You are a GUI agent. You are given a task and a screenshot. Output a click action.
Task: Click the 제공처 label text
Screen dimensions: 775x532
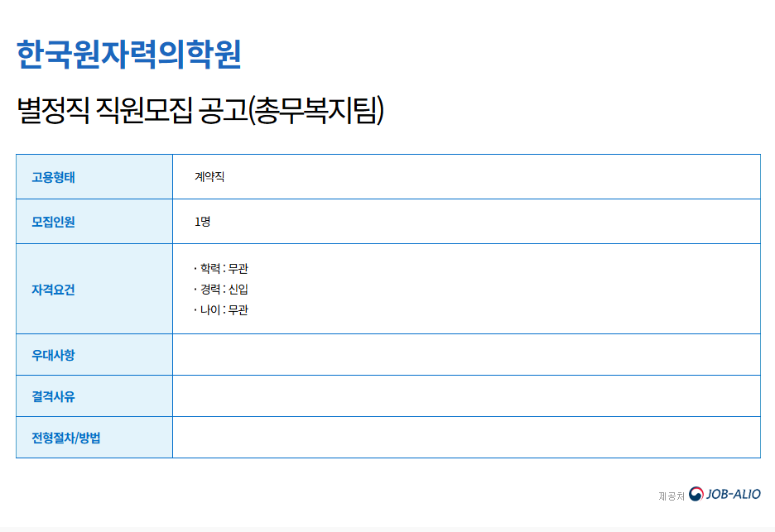point(672,496)
